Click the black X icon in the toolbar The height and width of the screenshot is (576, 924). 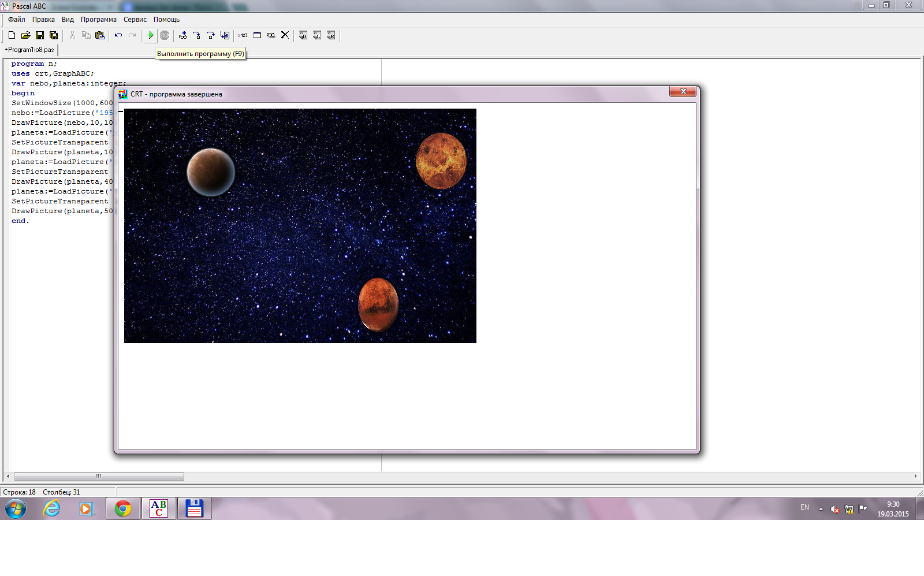[x=285, y=35]
